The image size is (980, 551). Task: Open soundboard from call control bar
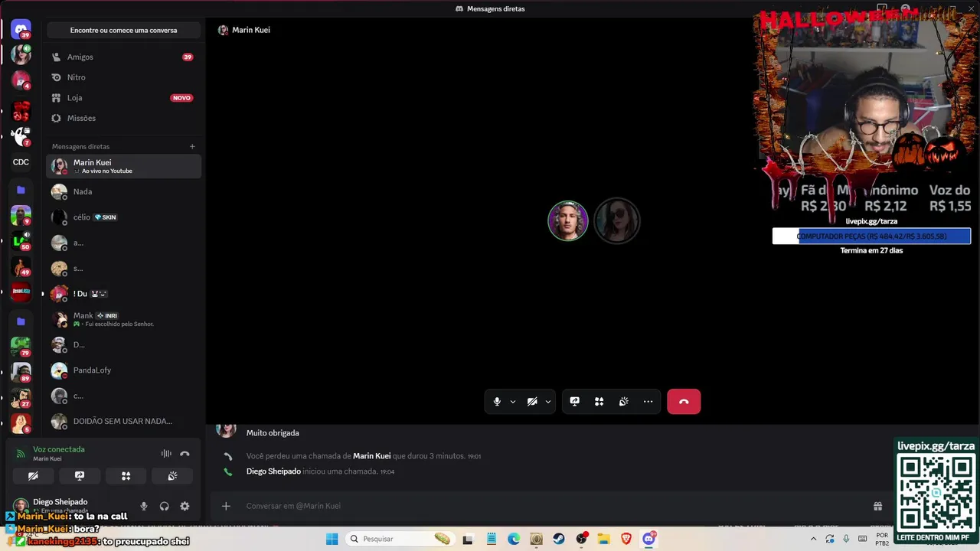point(624,402)
